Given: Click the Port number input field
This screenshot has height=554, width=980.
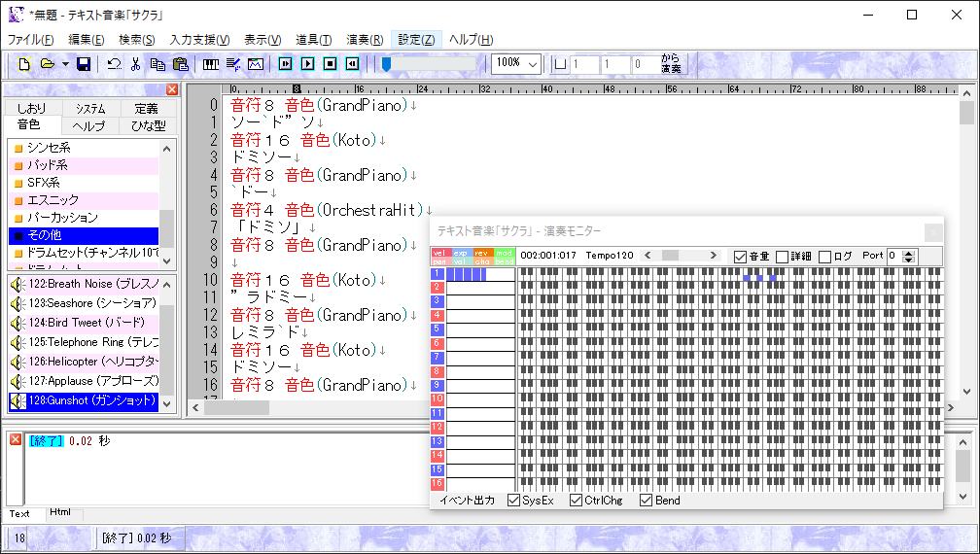Looking at the screenshot, I should (x=895, y=256).
